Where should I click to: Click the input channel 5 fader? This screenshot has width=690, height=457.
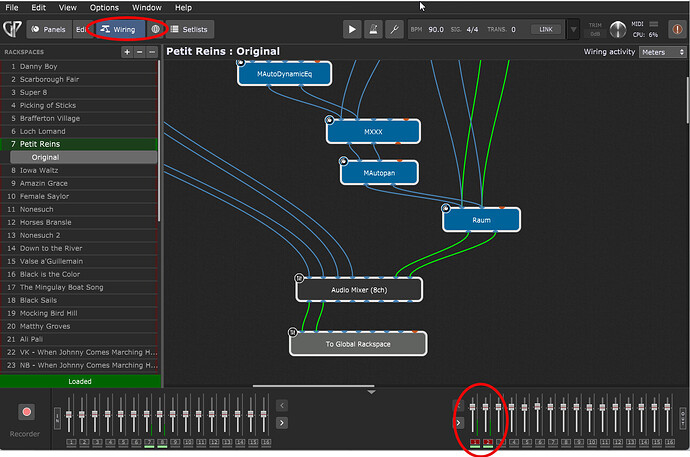coord(121,414)
